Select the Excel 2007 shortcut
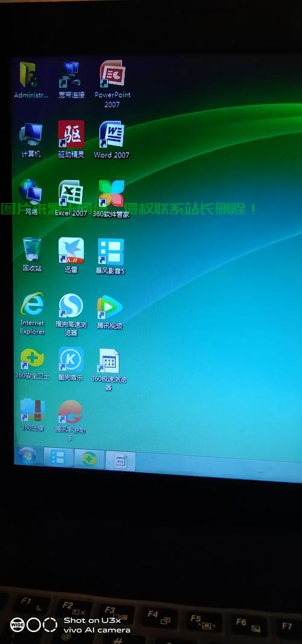 (71, 192)
